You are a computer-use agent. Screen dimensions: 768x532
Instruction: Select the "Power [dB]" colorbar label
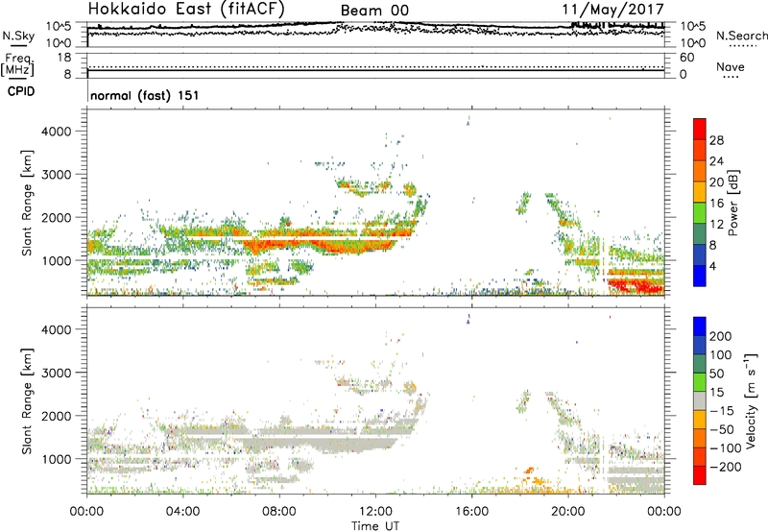[x=732, y=203]
